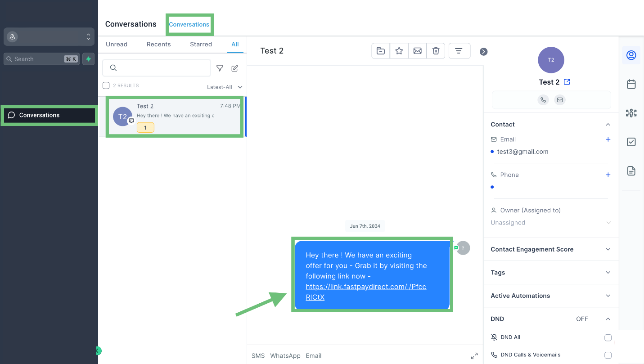This screenshot has height=364, width=644.
Task: Click the conversation search field
Action: [x=157, y=68]
